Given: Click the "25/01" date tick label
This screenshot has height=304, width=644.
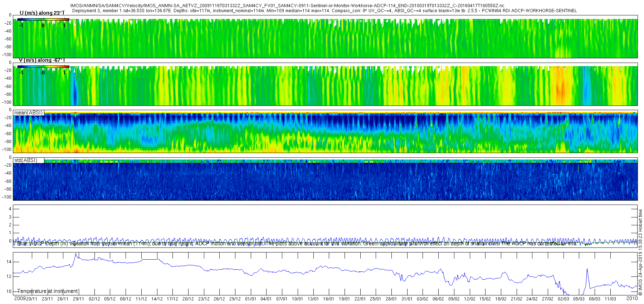Looking at the screenshot, I should tap(376, 299).
